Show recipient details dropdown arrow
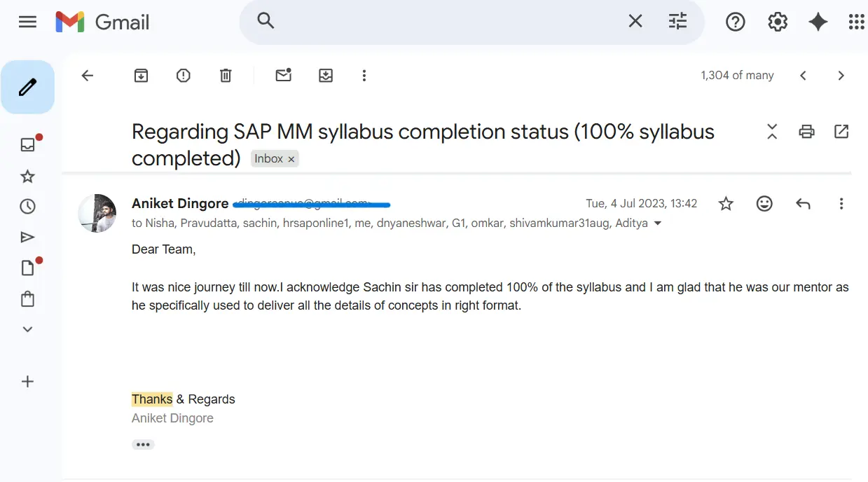Viewport: 868px width, 482px height. tap(657, 223)
